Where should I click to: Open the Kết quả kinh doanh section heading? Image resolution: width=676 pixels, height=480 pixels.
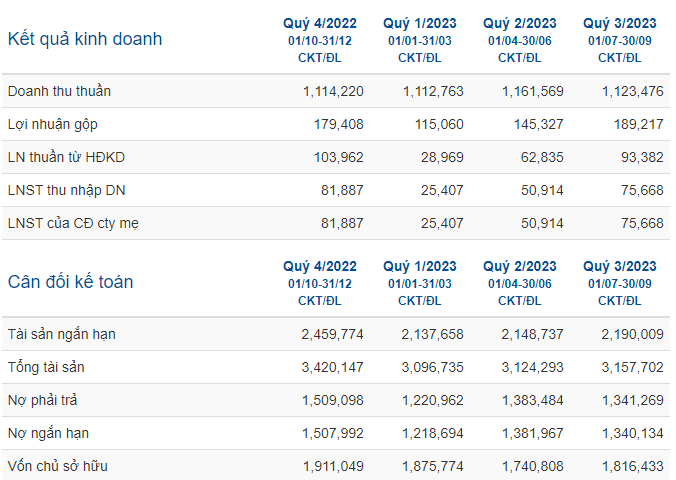pyautogui.click(x=85, y=39)
